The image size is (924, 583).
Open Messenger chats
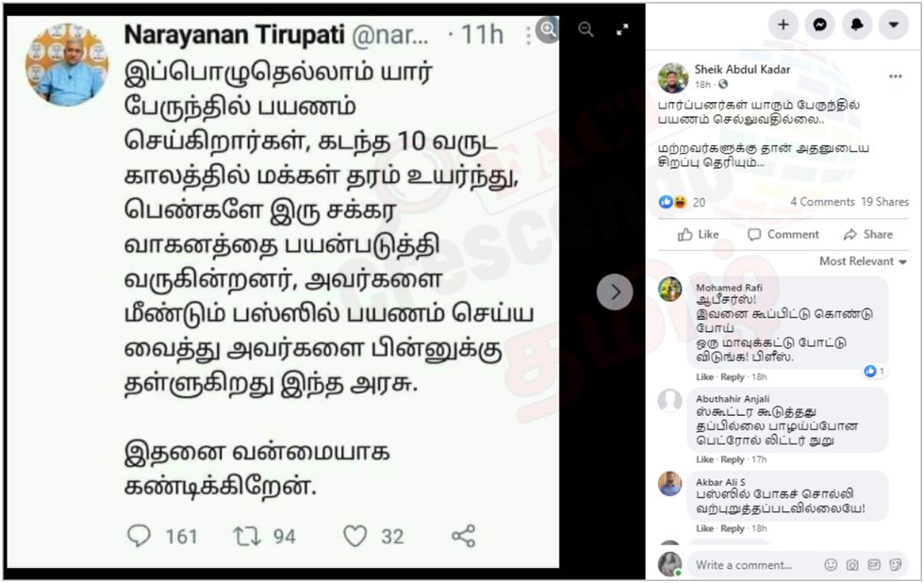coord(819,25)
